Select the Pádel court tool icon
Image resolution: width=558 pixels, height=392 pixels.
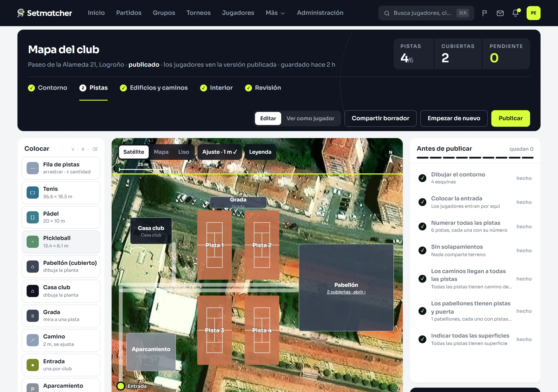pos(32,217)
